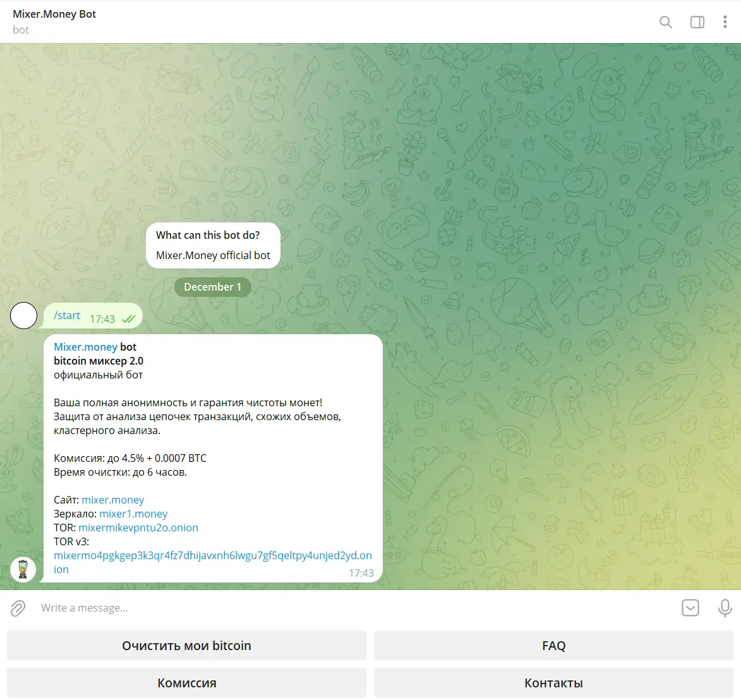This screenshot has height=700, width=741.
Task: Follow the mixer.money site link after 'Сайт:'
Action: point(113,500)
